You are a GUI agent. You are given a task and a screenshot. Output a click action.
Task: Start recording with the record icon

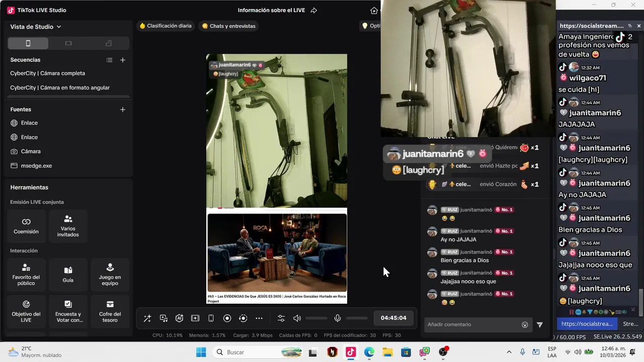(x=227, y=318)
